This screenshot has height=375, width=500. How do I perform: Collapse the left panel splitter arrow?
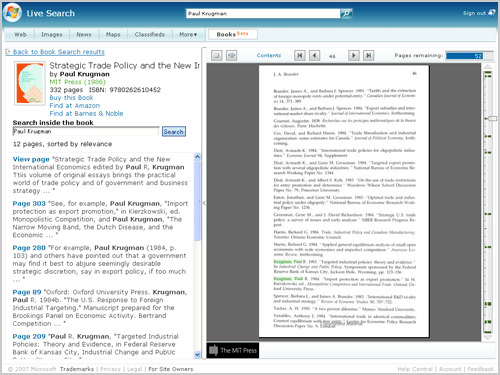(204, 203)
